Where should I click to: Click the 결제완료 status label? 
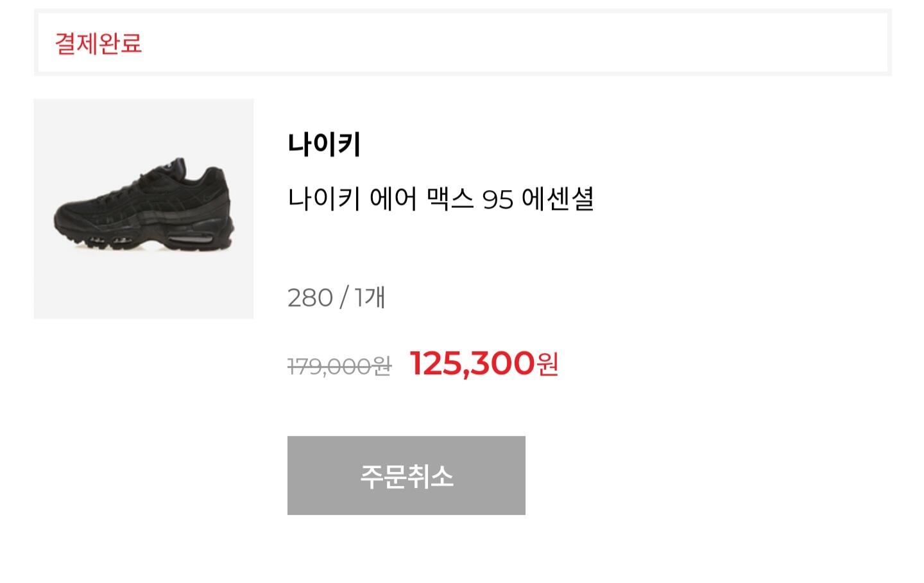[x=98, y=43]
